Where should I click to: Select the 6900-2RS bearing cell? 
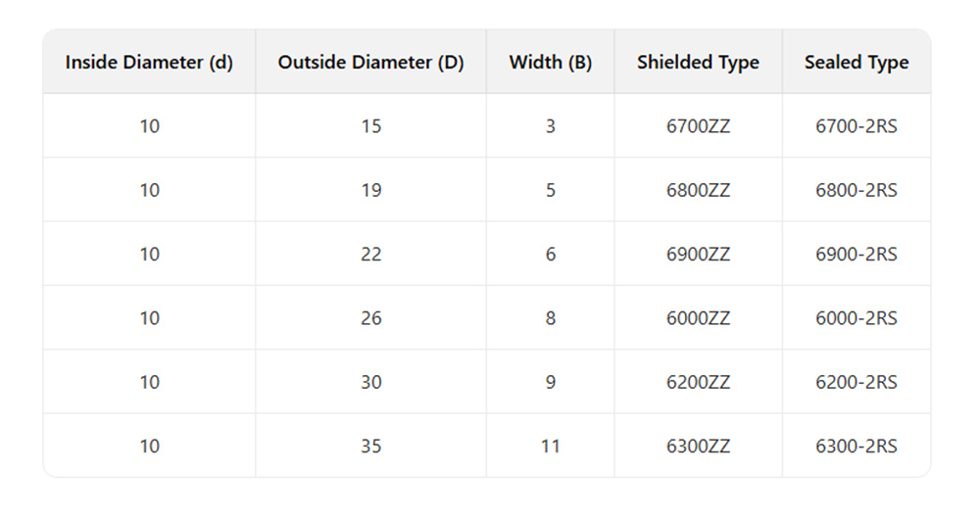857,255
